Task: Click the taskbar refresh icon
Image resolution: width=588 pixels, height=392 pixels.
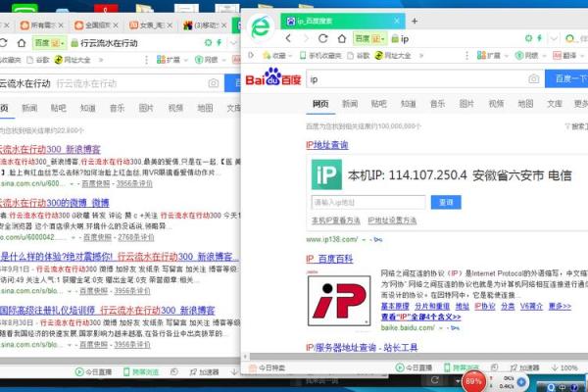Action: tap(434, 380)
